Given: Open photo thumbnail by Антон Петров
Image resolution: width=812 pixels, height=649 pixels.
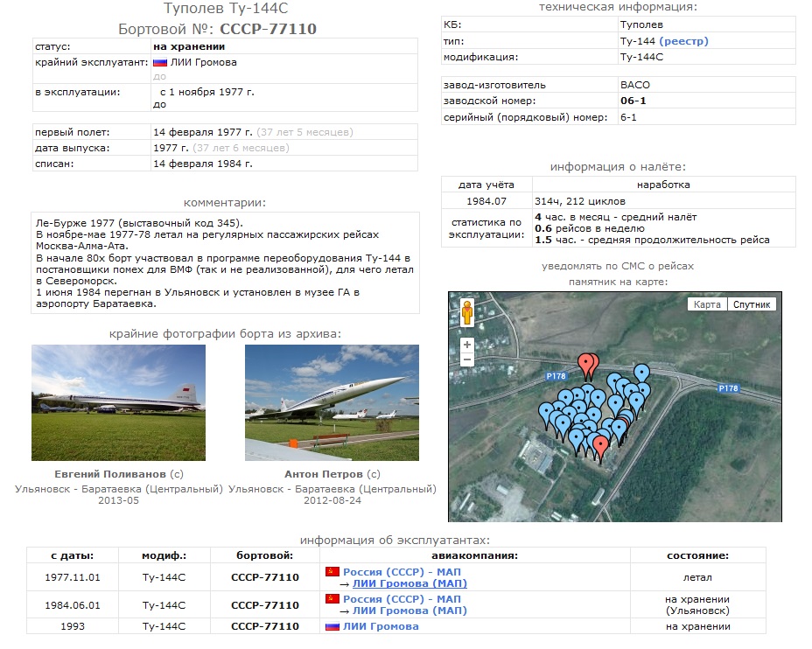Looking at the screenshot, I should click(332, 402).
